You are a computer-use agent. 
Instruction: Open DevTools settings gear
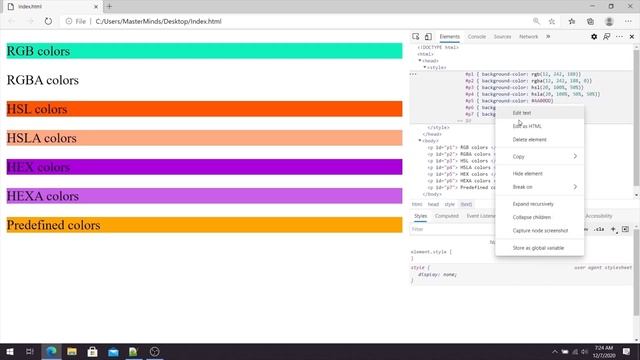[594, 36]
